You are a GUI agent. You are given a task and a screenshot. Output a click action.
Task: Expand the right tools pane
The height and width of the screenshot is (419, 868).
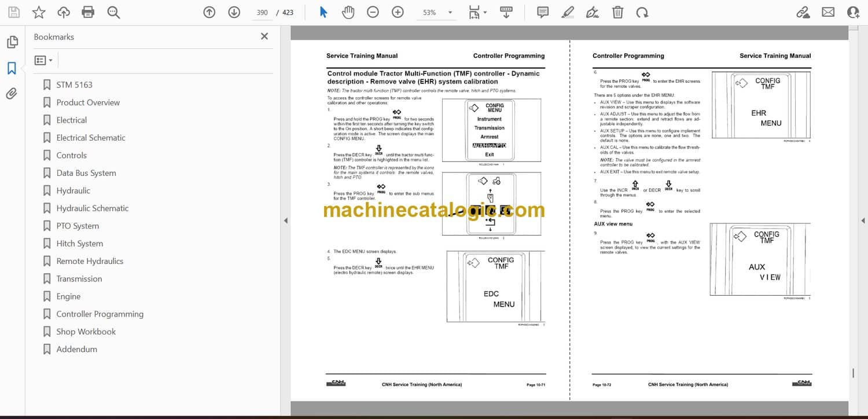coord(863,220)
